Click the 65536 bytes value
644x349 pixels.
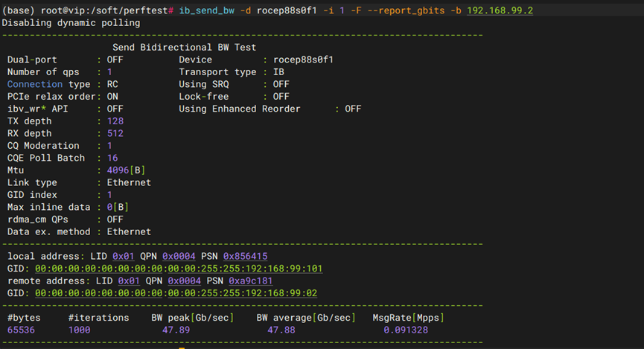point(22,330)
